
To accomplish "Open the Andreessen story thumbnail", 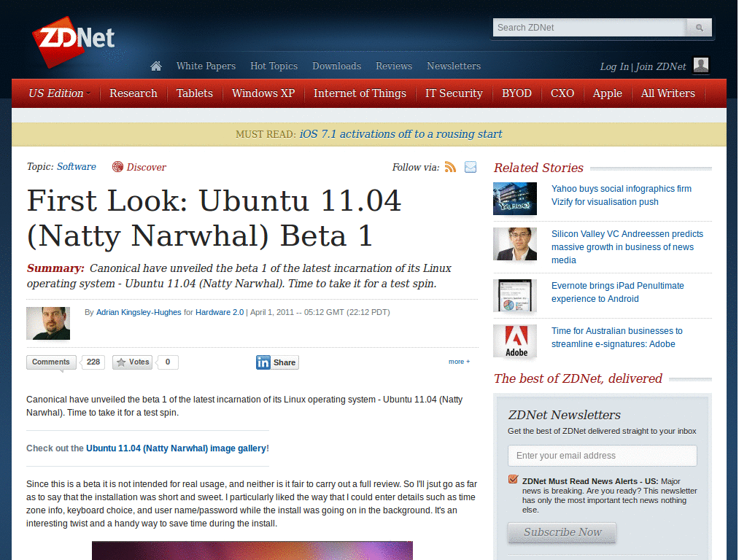I will (515, 244).
